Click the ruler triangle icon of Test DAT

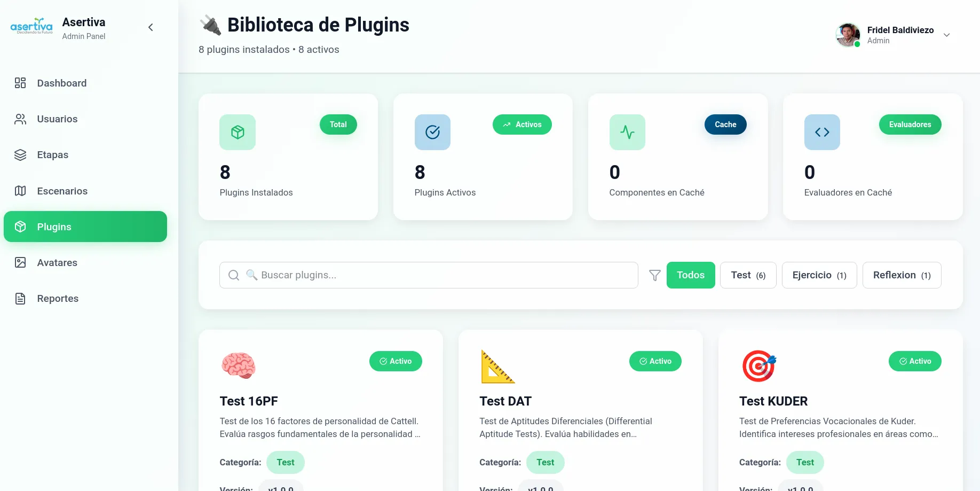pos(497,367)
